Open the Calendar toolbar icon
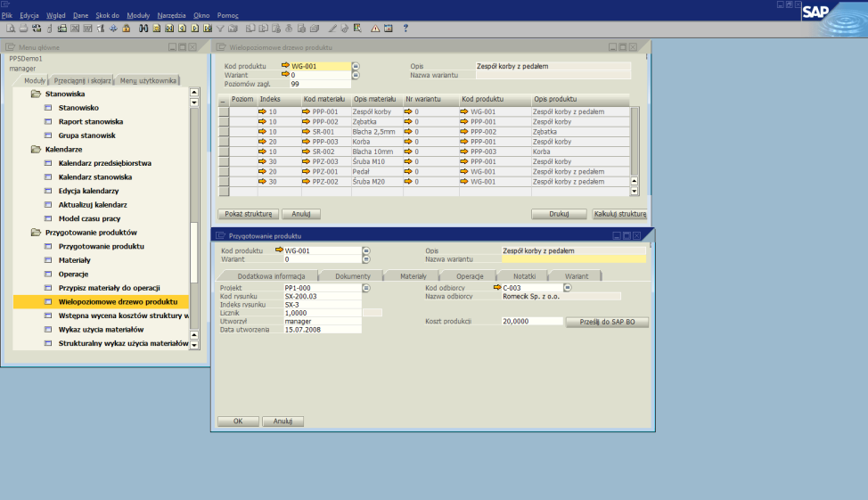The image size is (868, 500). 388,29
